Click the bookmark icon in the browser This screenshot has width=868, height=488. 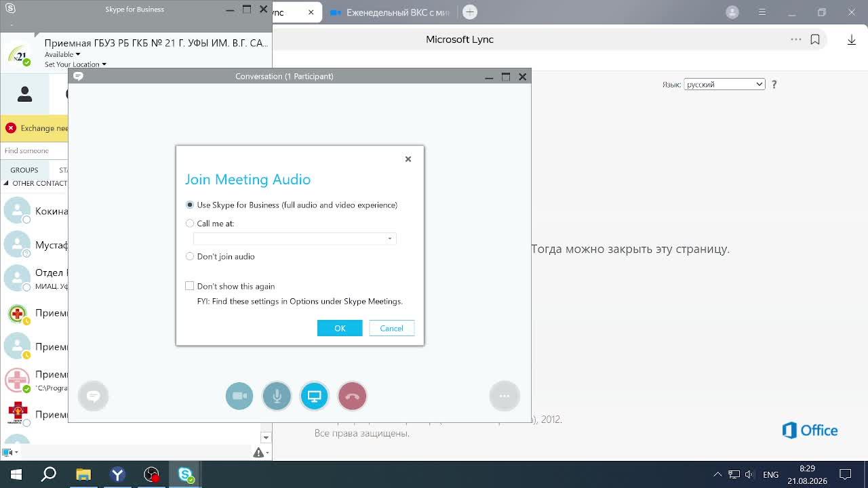point(815,39)
